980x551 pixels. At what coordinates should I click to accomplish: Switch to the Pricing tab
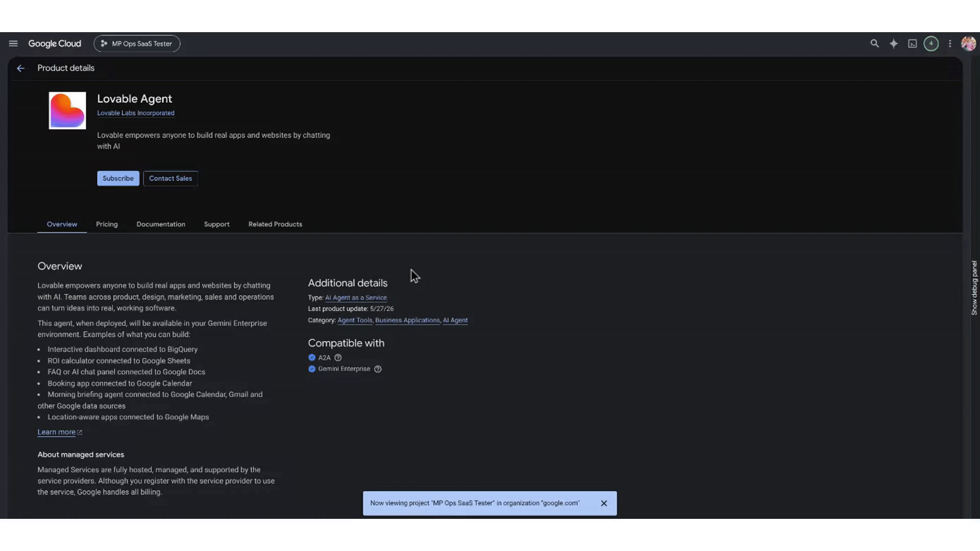107,224
